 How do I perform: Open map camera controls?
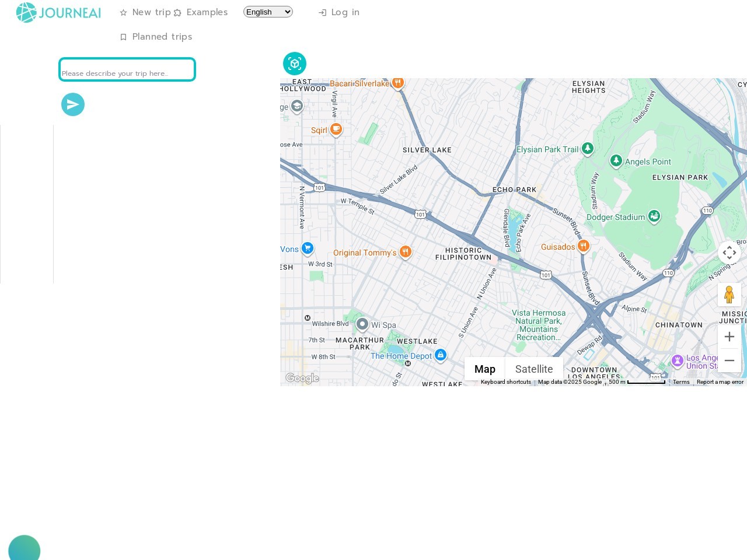pyautogui.click(x=729, y=253)
